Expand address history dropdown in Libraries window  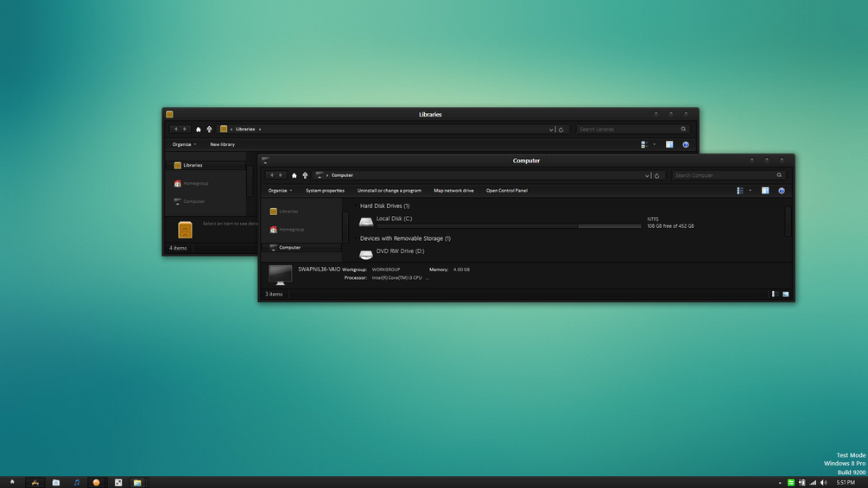pyautogui.click(x=551, y=130)
